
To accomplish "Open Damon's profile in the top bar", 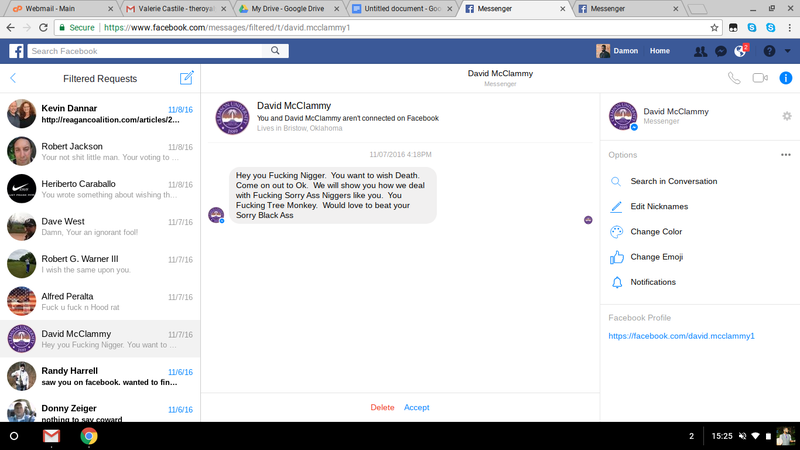I will tap(617, 51).
